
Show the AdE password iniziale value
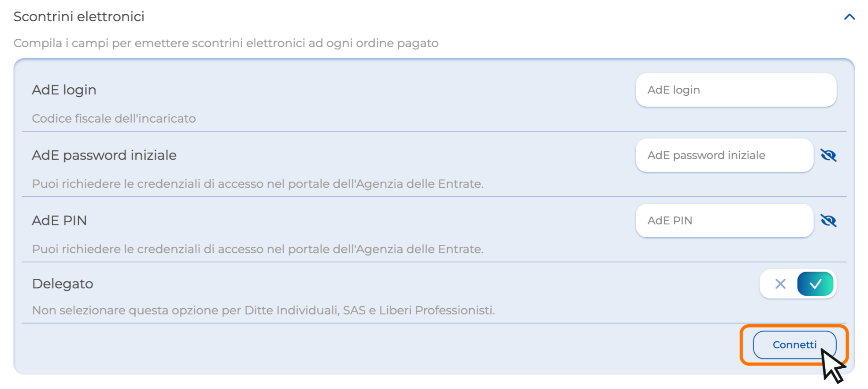click(828, 155)
